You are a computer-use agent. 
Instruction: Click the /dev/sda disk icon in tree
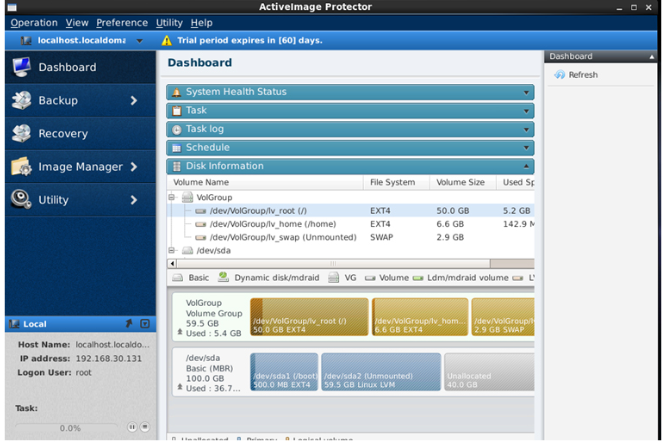click(x=187, y=251)
